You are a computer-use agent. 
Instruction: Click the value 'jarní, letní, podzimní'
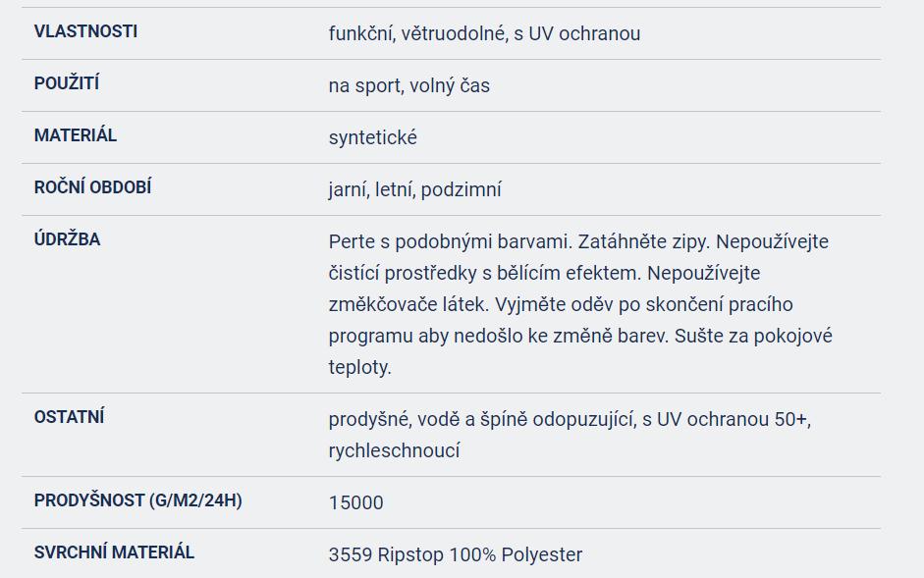coord(414,189)
